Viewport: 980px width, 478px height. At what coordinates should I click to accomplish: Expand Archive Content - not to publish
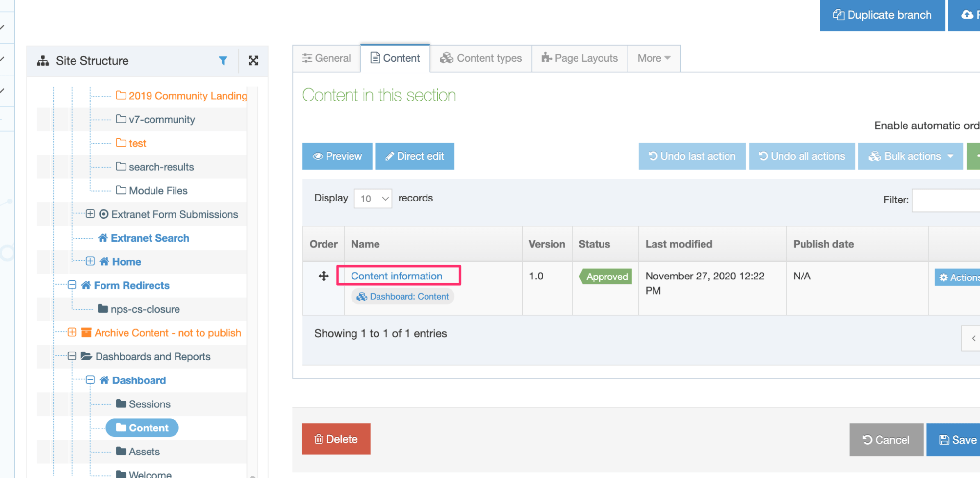tap(72, 333)
